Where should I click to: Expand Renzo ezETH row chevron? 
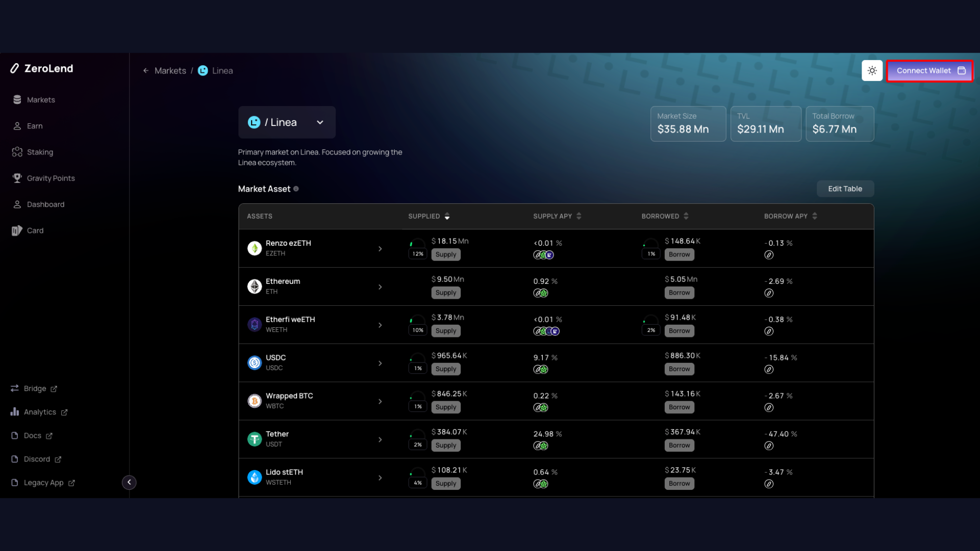tap(380, 249)
